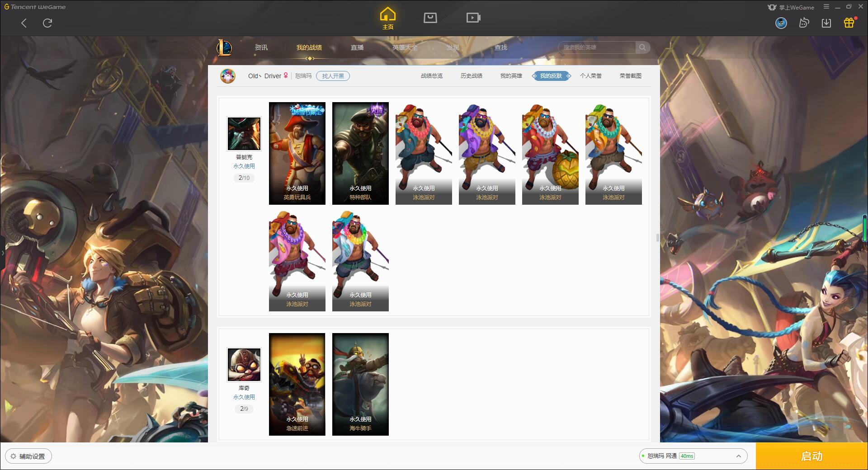The image size is (868, 470).
Task: Click the orange 启动 launch button
Action: click(812, 456)
